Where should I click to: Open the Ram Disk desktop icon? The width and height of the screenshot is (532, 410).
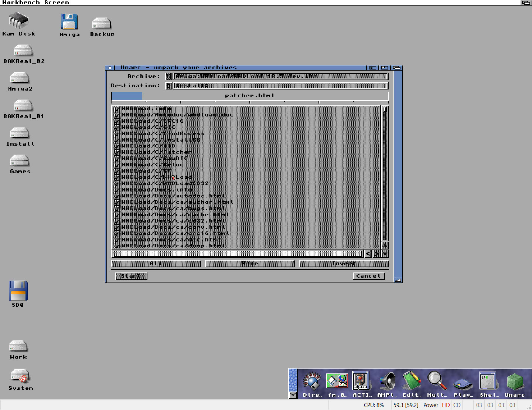point(18,21)
